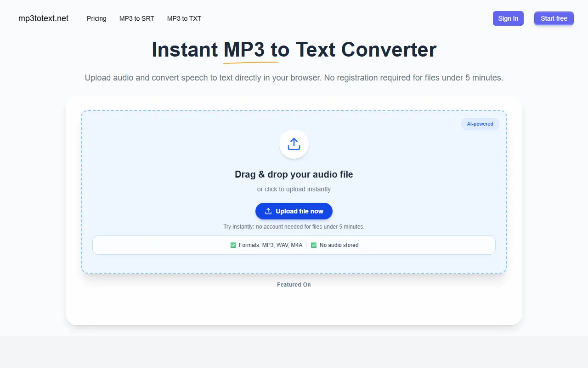Click the green checkmark beside No audio stored
588x368 pixels.
pos(314,245)
